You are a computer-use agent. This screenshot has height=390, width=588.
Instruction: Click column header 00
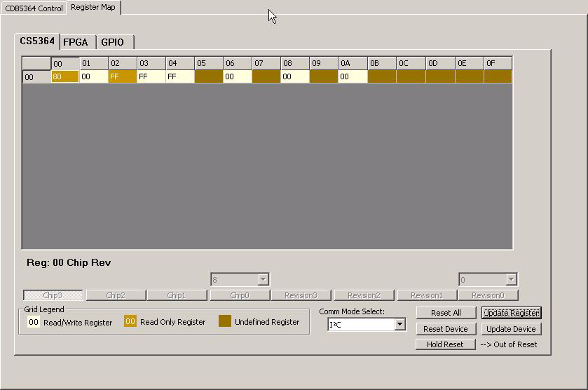coord(65,63)
